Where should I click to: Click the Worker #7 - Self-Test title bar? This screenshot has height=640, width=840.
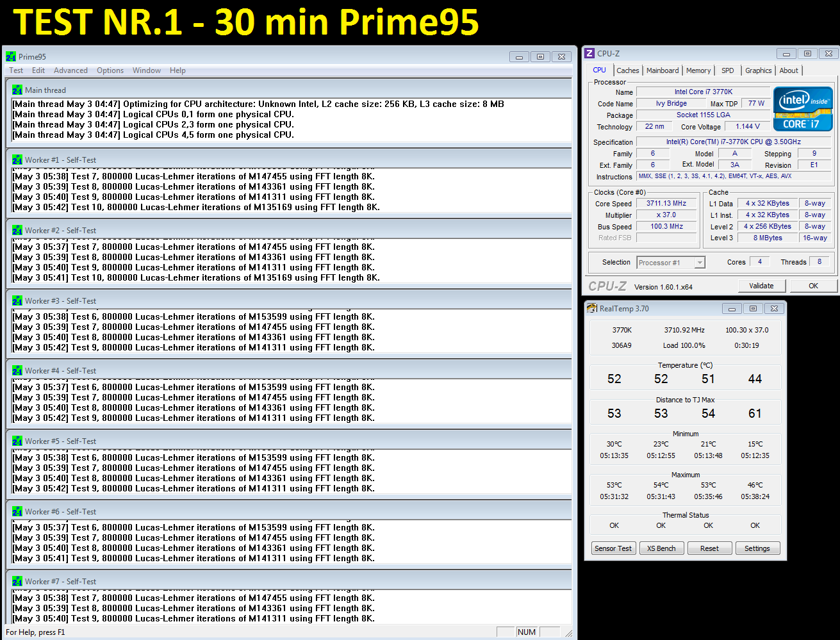[x=289, y=581]
